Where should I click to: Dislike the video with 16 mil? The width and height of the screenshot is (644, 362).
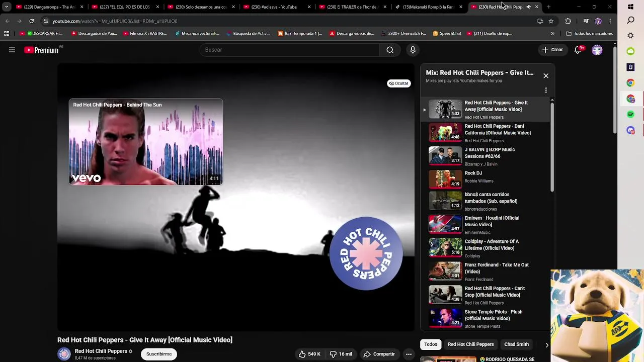coord(341,354)
